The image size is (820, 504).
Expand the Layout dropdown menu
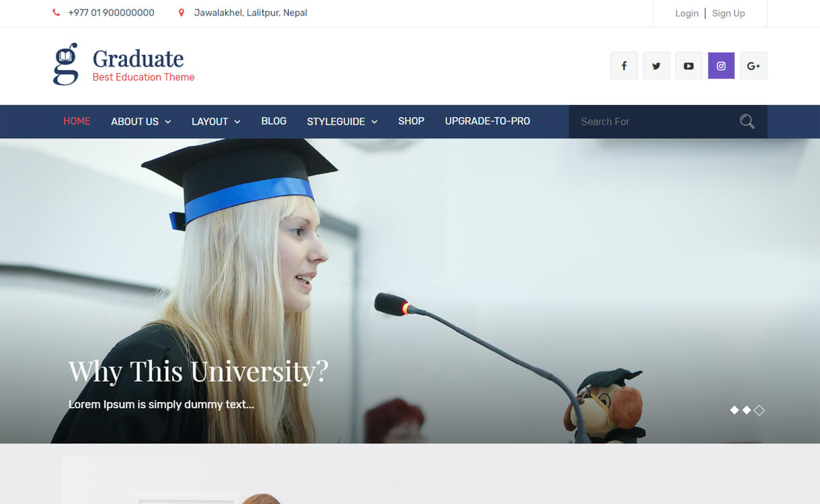(x=216, y=122)
